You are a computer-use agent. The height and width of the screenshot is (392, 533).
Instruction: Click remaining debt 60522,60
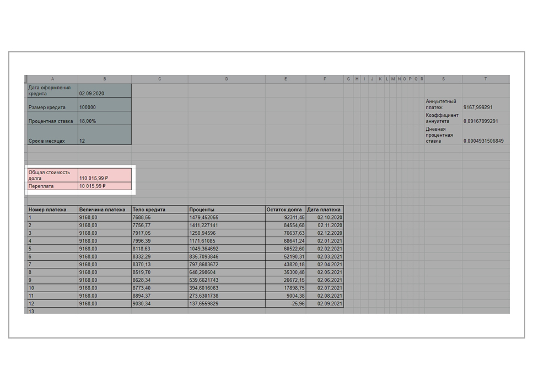coord(286,249)
